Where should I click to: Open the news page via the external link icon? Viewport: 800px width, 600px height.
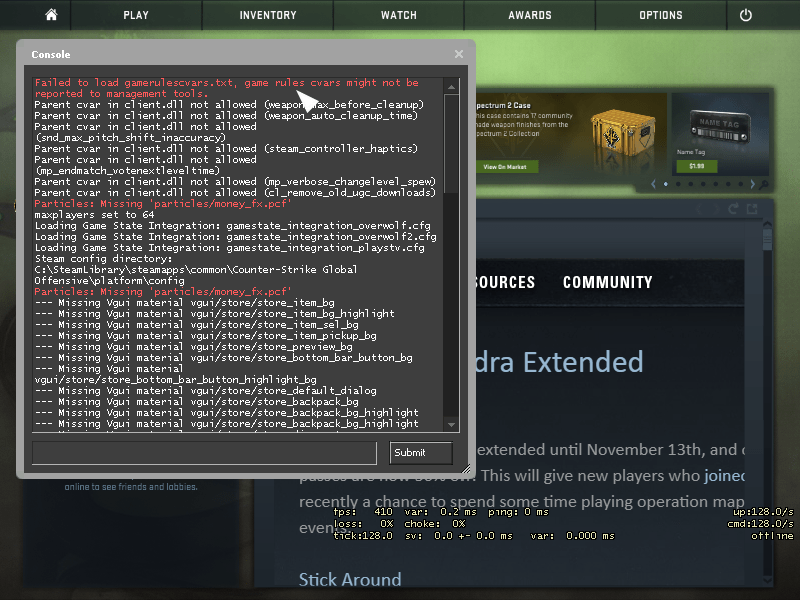pyautogui.click(x=752, y=207)
